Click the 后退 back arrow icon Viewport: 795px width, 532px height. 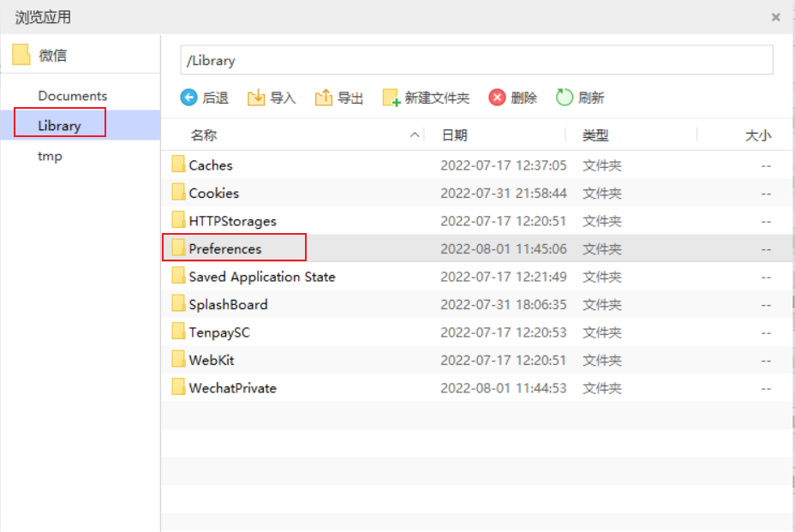coord(190,97)
